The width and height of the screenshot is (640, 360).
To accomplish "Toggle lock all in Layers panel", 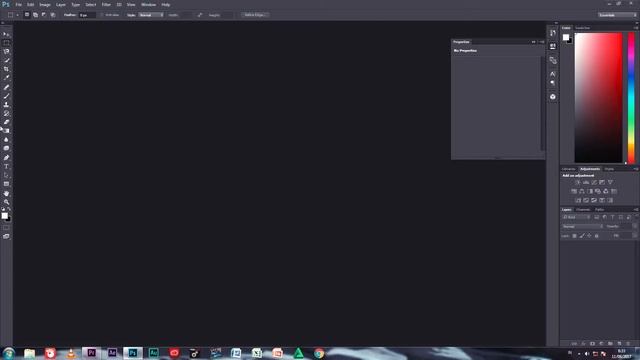I will point(597,236).
